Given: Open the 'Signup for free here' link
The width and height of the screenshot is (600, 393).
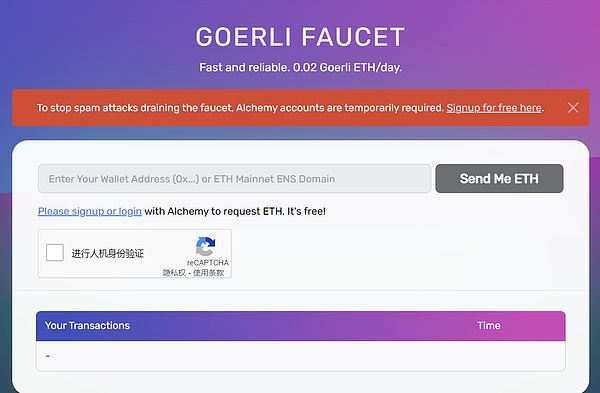Looking at the screenshot, I should click(494, 108).
